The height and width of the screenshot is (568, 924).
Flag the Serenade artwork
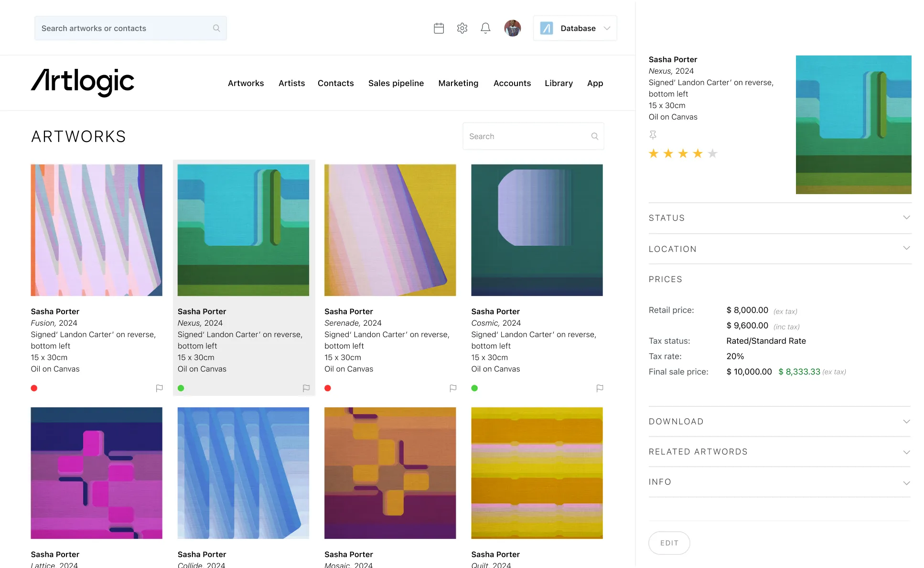click(453, 388)
